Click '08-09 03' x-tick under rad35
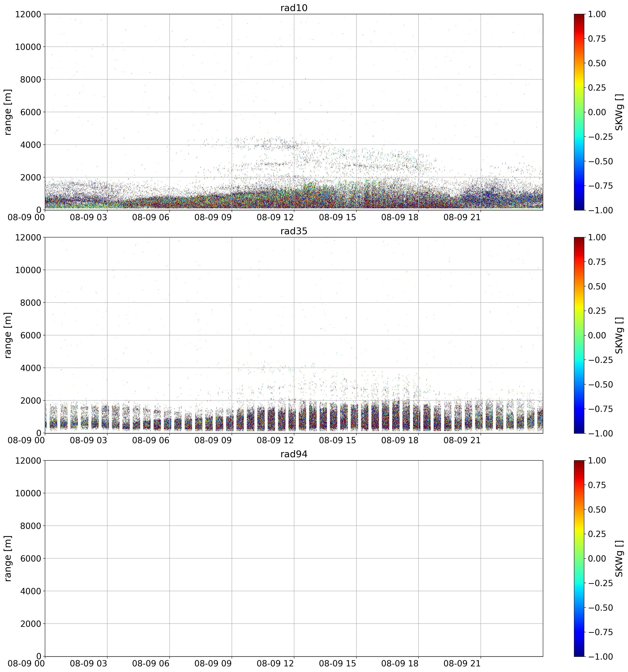628x672 pixels. [x=89, y=440]
